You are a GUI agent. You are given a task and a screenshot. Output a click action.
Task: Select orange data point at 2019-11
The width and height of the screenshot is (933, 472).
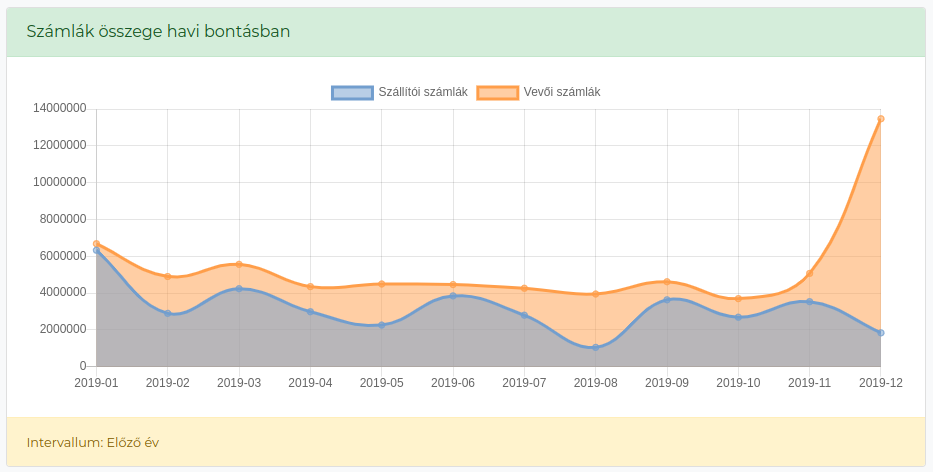(x=809, y=273)
